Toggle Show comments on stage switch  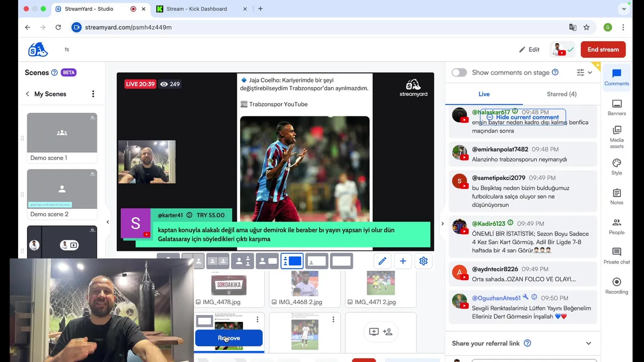point(459,72)
